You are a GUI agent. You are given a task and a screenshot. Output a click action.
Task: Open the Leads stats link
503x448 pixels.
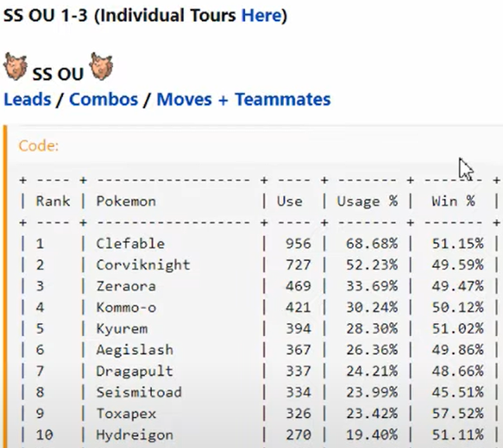tap(27, 99)
